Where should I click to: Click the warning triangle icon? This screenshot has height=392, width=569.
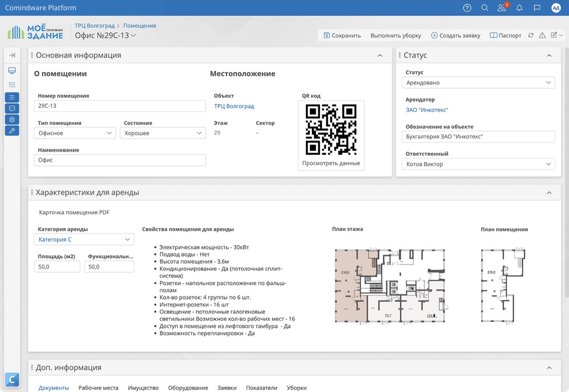(x=542, y=35)
